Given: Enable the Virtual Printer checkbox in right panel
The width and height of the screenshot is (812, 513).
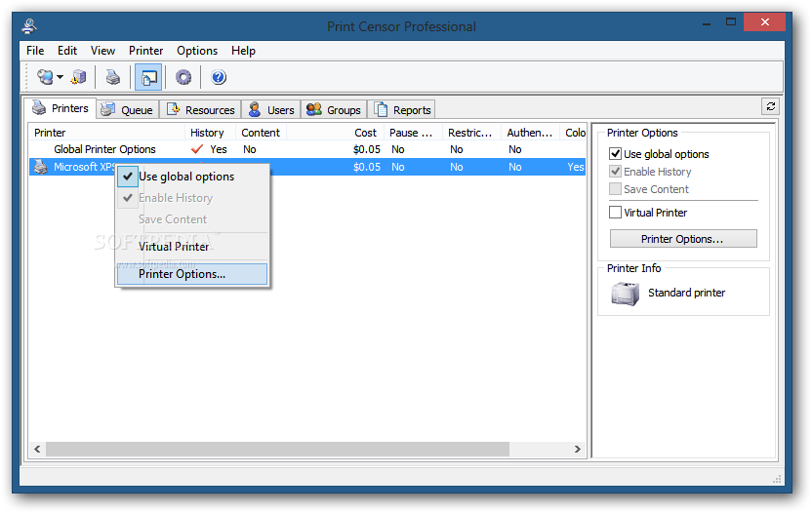Looking at the screenshot, I should point(615,213).
